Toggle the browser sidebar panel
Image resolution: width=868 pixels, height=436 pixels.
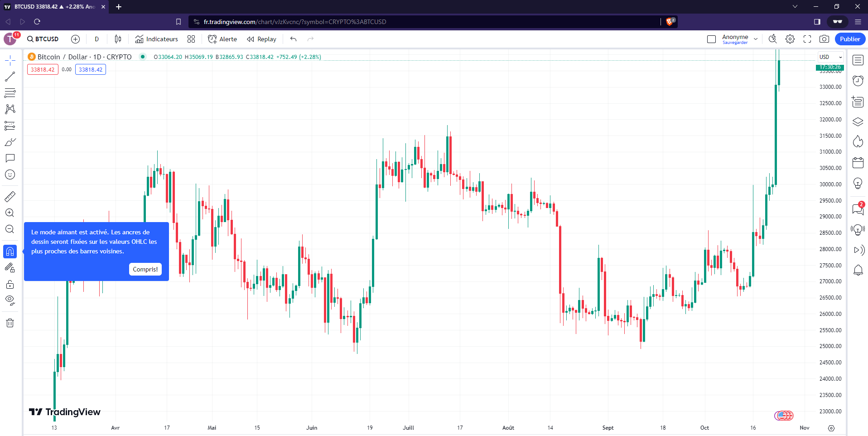(817, 22)
